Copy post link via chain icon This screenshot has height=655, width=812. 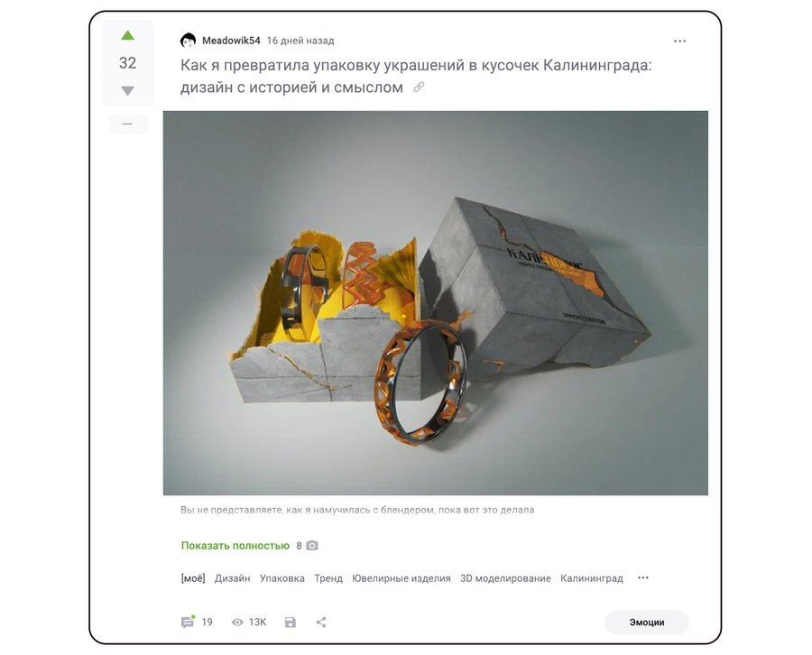[x=419, y=88]
